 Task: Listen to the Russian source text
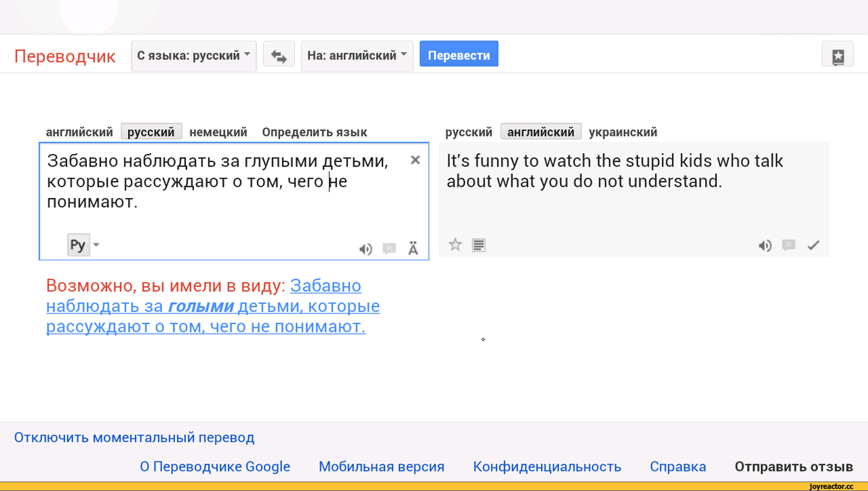(x=366, y=249)
